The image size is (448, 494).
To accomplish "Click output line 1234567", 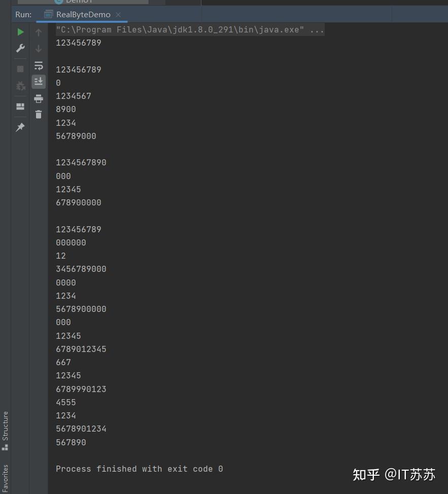I will point(74,96).
